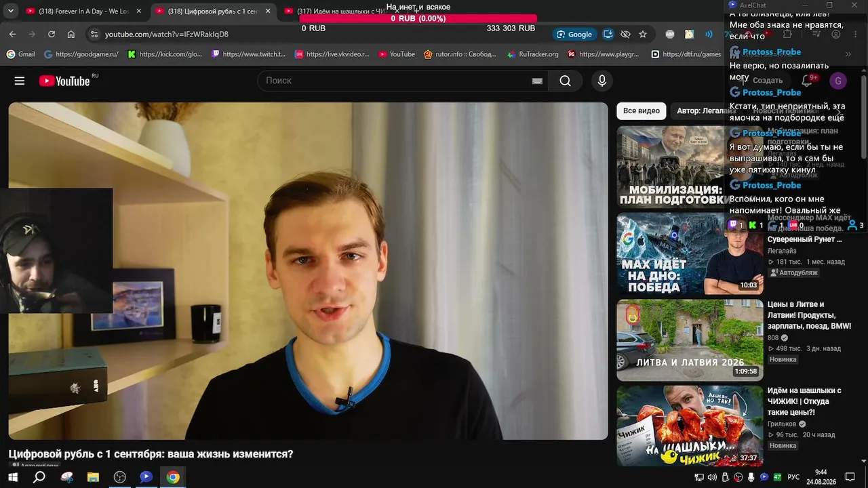Switch to Chrome on the taskbar
The image size is (868, 488).
click(x=173, y=477)
